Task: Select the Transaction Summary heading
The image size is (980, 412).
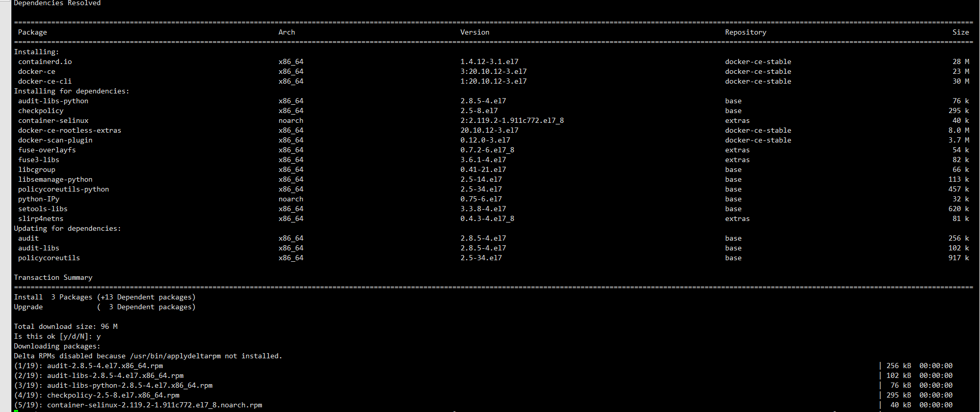Action: click(x=53, y=277)
